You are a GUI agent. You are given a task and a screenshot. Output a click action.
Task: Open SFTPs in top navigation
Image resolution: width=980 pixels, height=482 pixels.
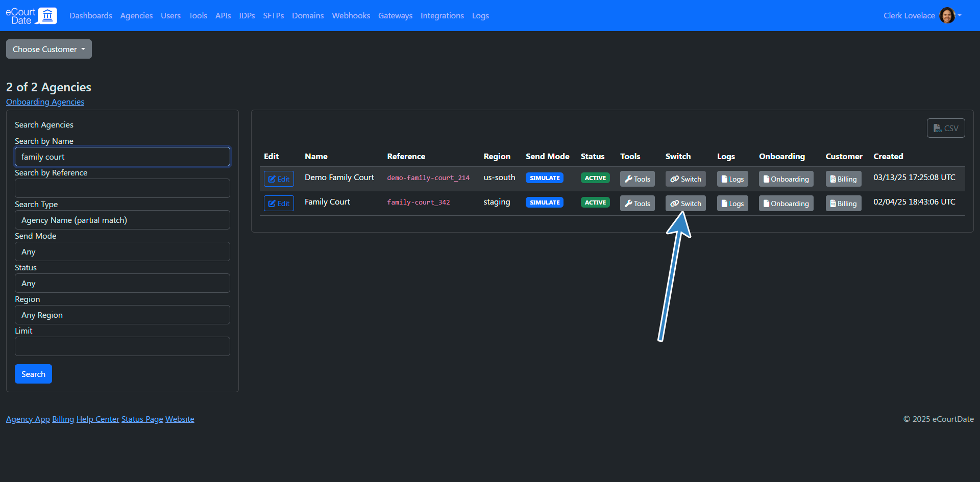tap(274, 16)
